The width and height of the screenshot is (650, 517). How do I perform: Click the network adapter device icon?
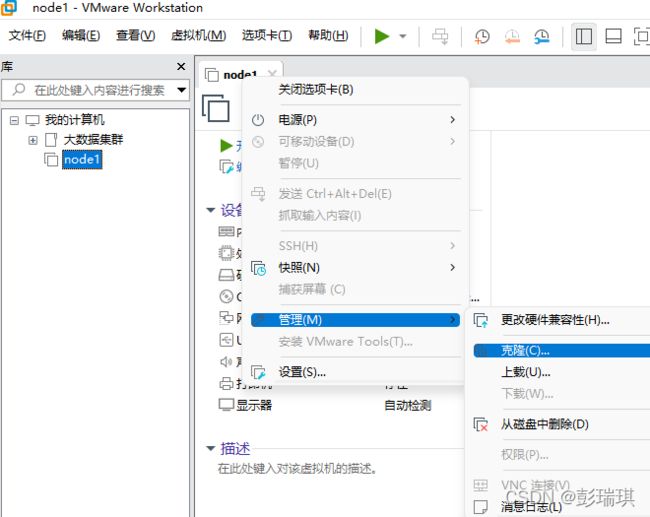pos(226,318)
